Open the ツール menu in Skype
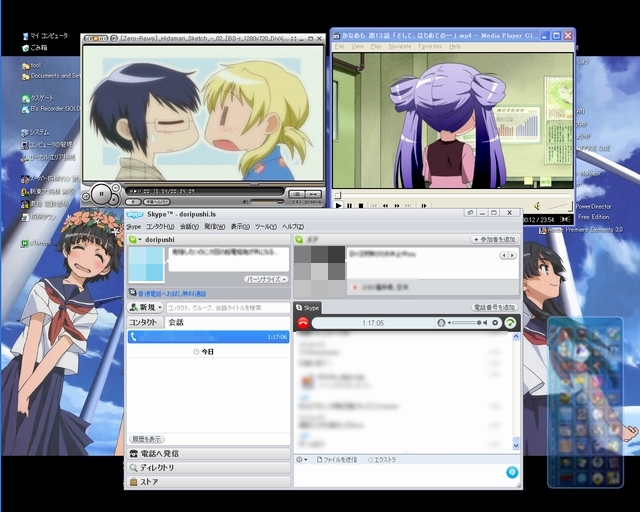Image resolution: width=640 pixels, height=512 pixels. pyautogui.click(x=266, y=227)
